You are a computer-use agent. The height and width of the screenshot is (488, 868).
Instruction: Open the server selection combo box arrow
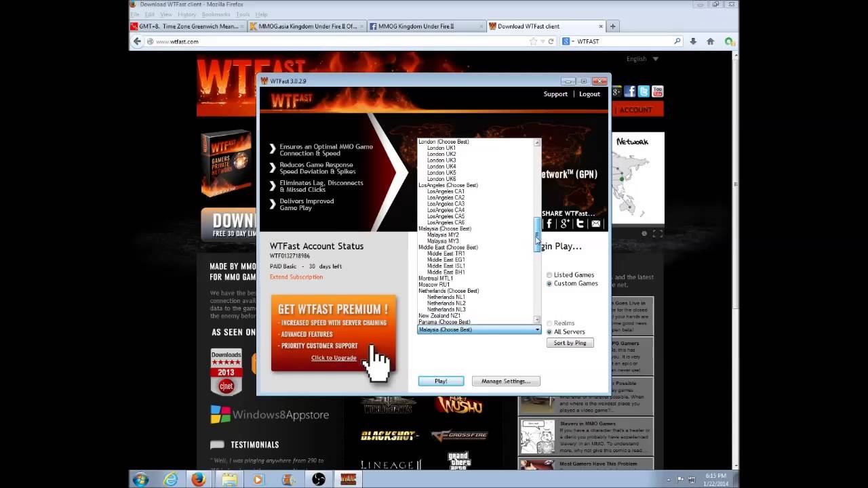pyautogui.click(x=537, y=329)
